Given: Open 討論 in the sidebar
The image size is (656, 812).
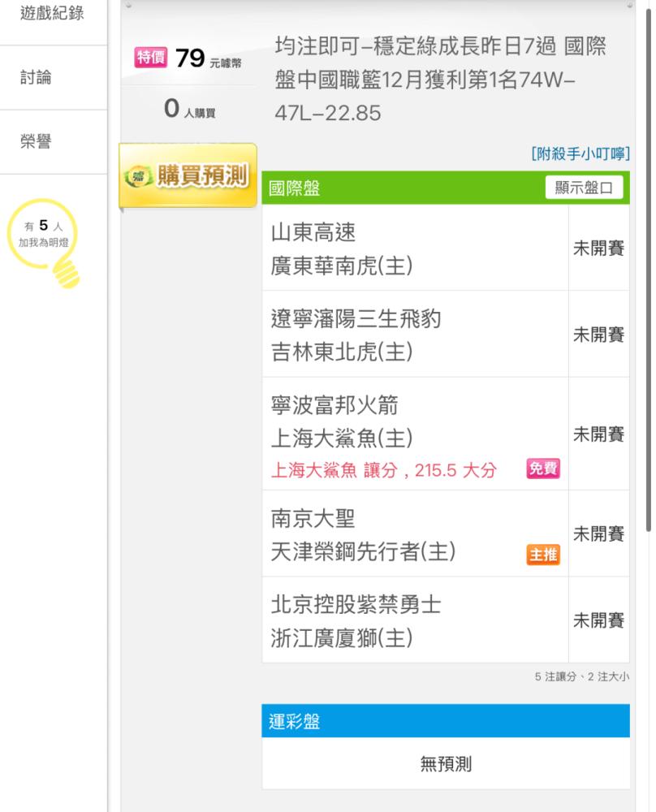Looking at the screenshot, I should (37, 78).
